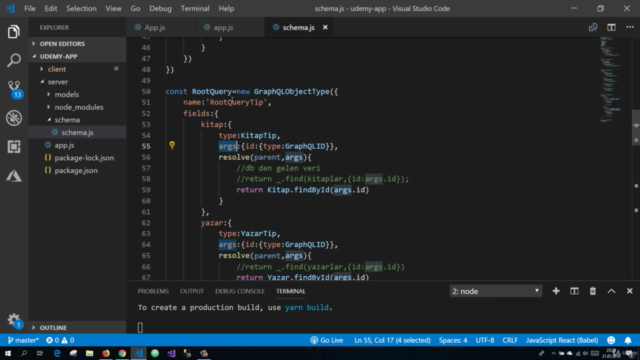Viewport: 640px width, 360px height.
Task: Switch to the Debug Console tab
Action: [240, 291]
